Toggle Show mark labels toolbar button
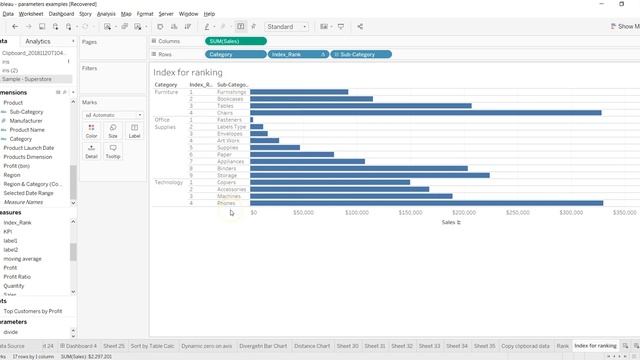 click(x=241, y=27)
